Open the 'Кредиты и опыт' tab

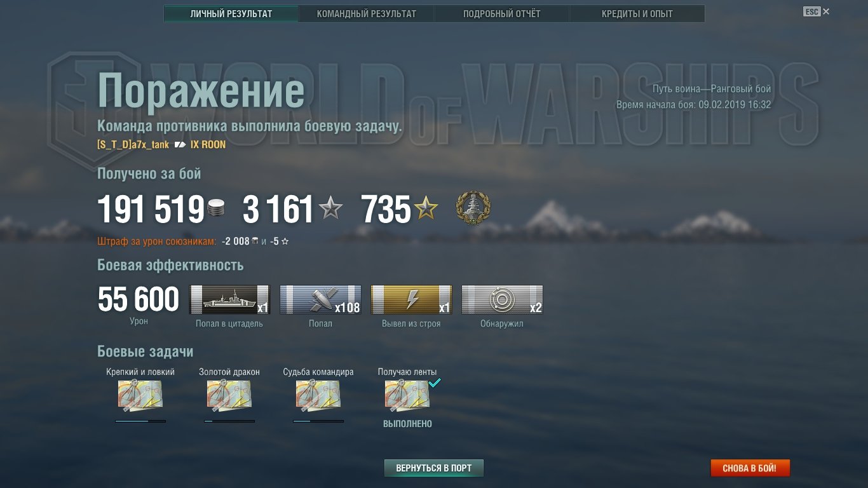pos(637,13)
